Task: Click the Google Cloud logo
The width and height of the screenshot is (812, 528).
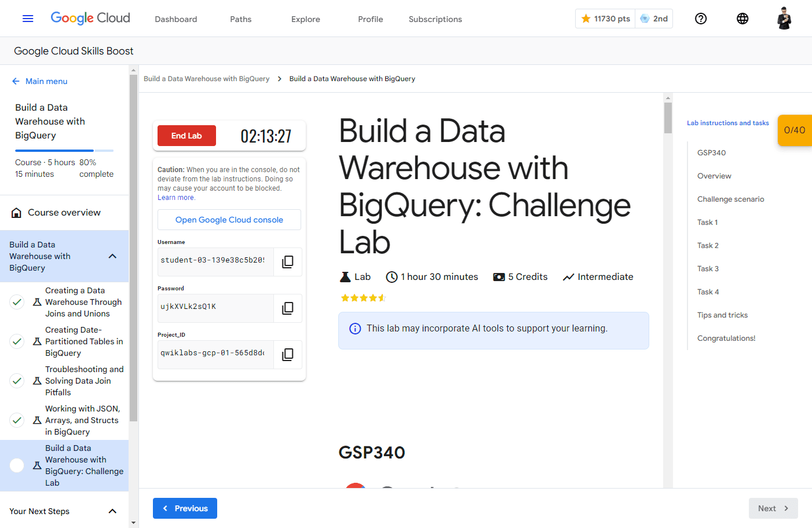Action: tap(90, 18)
